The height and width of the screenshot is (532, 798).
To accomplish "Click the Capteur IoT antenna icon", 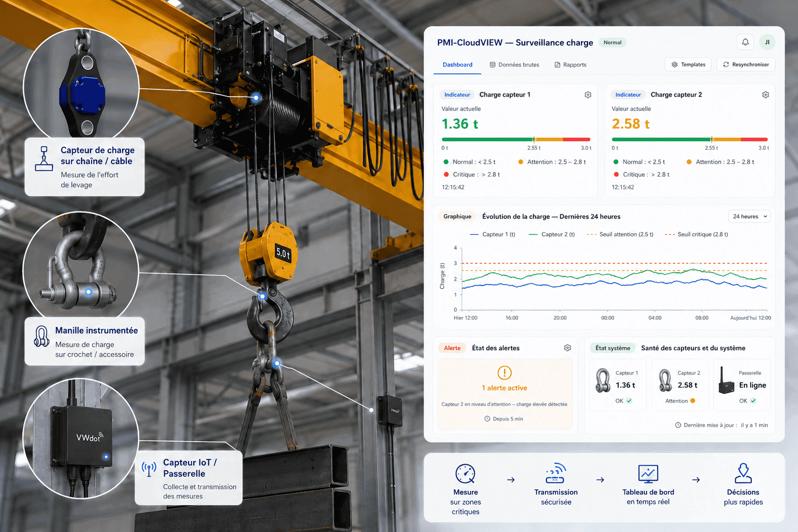I will (x=149, y=469).
